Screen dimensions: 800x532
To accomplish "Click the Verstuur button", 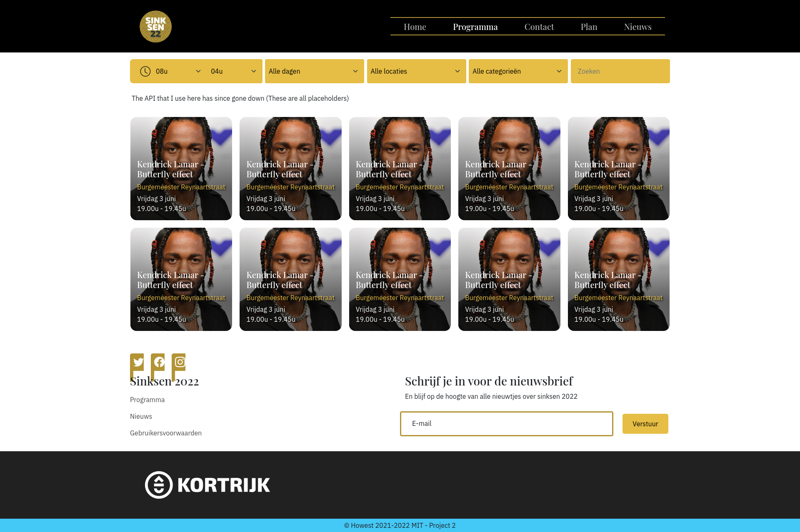I will [x=645, y=424].
